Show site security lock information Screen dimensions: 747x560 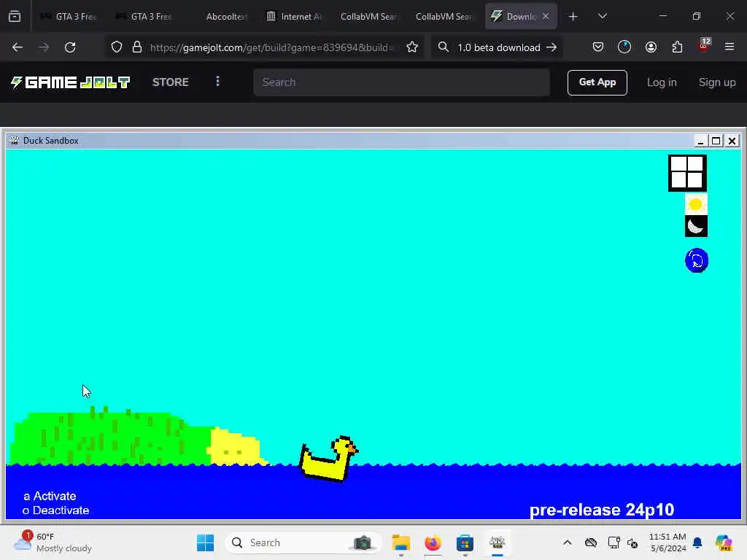[137, 47]
